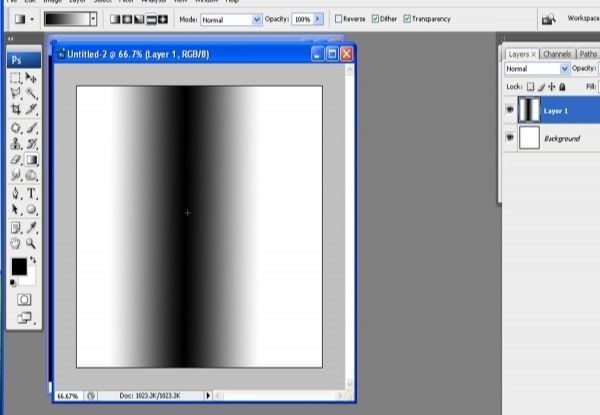Click the Diamond Gradient style icon

pos(163,19)
